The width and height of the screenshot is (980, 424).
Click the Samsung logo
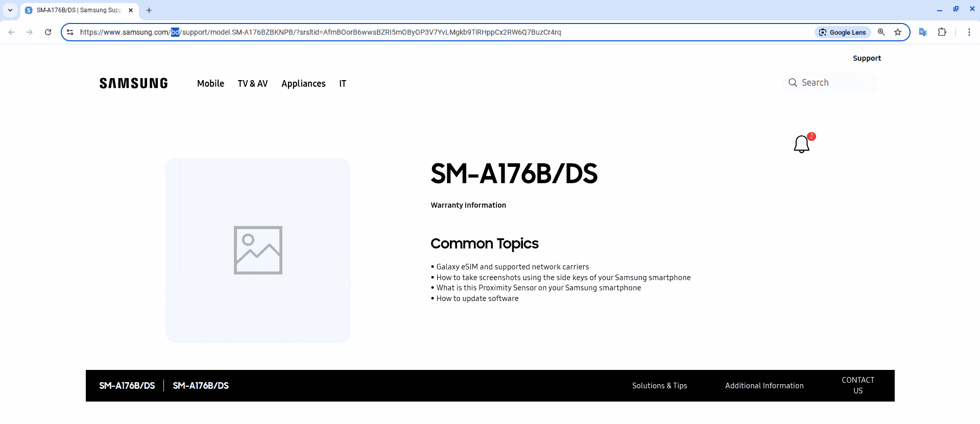(x=133, y=83)
